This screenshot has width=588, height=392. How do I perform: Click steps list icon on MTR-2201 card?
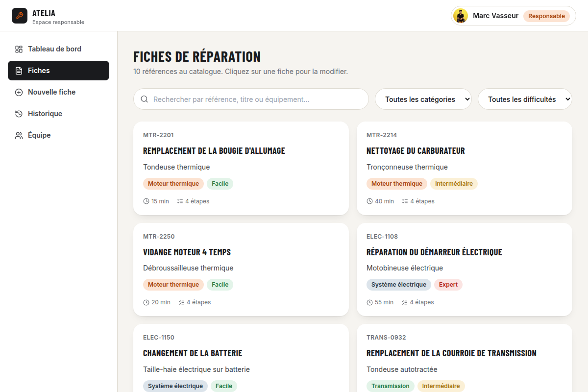point(180,201)
